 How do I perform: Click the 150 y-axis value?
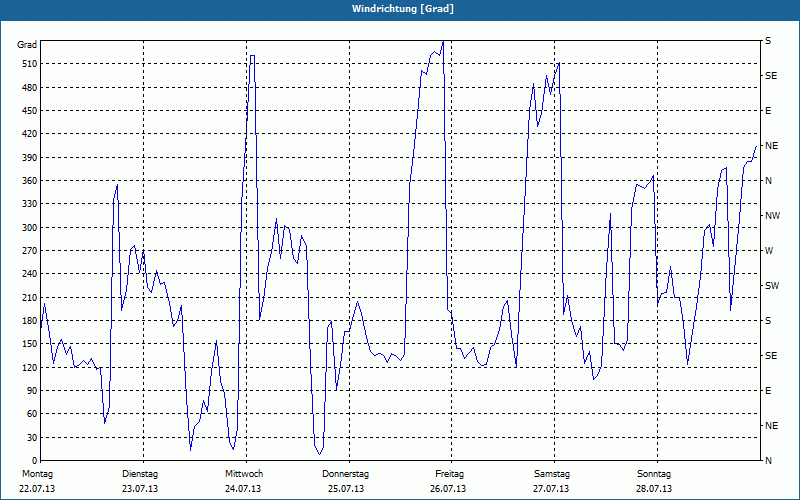coord(30,344)
